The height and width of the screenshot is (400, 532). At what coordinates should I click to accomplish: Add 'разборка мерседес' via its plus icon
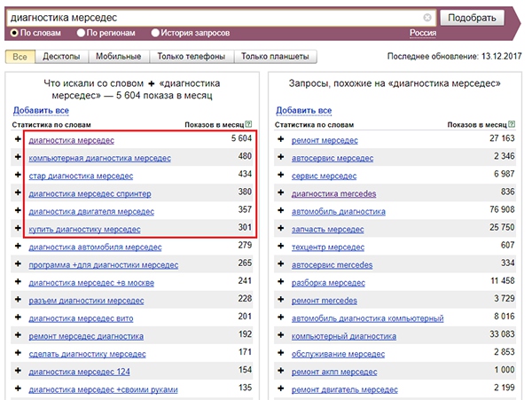click(280, 281)
